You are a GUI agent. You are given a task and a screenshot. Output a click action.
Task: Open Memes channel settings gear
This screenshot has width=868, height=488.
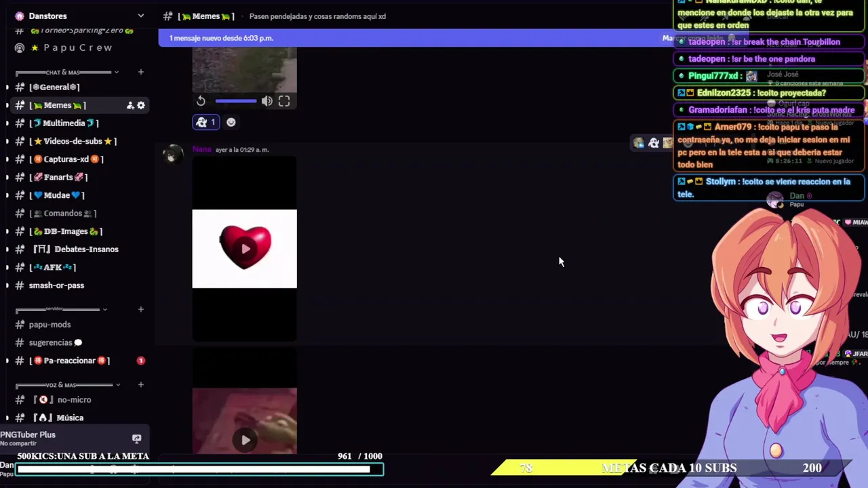pos(141,105)
